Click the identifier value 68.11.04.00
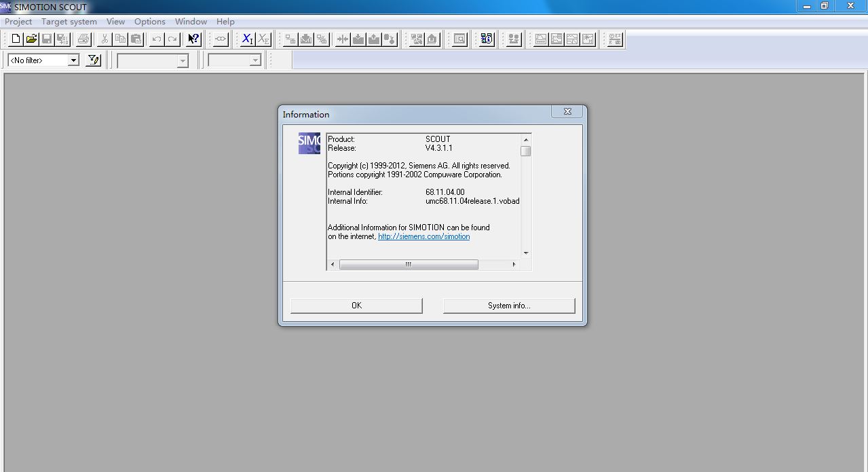The image size is (868, 472). point(445,192)
